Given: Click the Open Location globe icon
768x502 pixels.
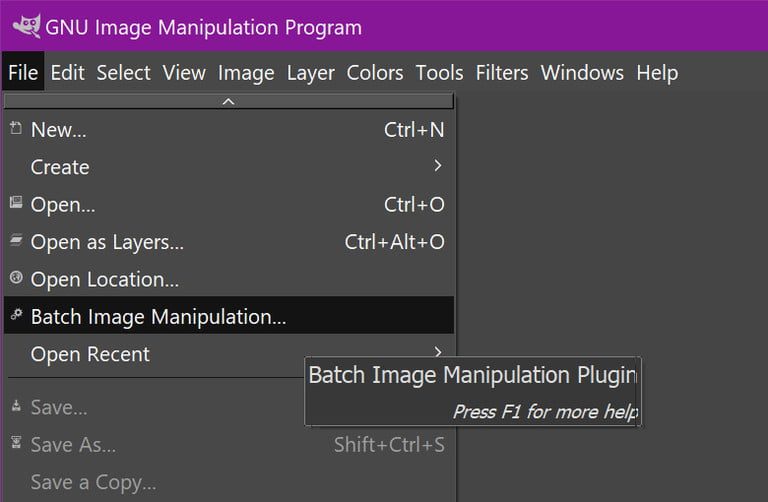Looking at the screenshot, I should click(x=15, y=279).
